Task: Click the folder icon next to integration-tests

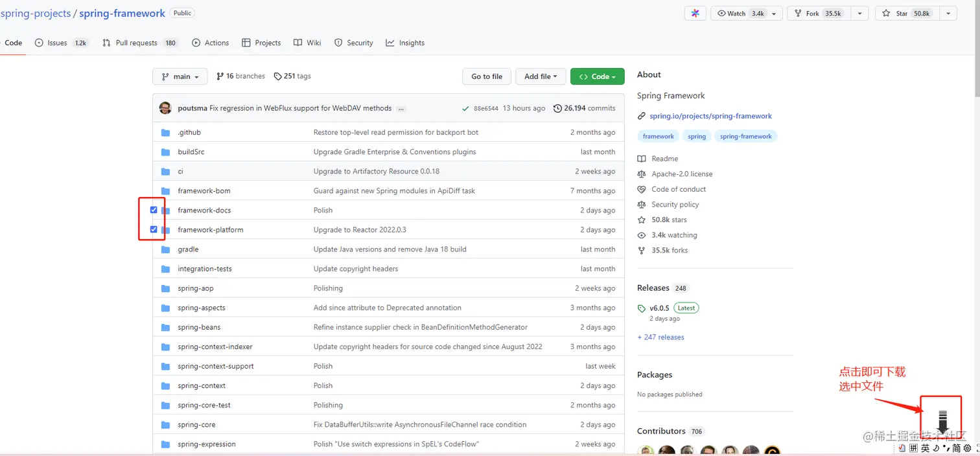Action: 165,269
